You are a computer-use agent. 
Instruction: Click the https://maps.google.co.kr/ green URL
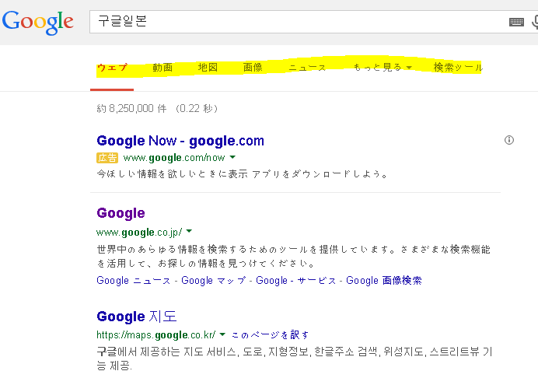[155, 335]
